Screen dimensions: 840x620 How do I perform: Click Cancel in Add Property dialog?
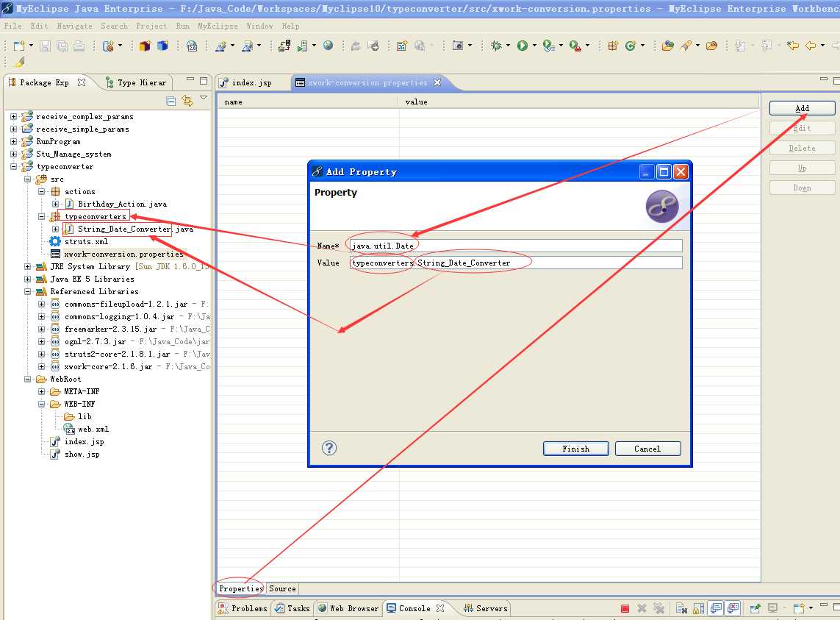point(647,449)
